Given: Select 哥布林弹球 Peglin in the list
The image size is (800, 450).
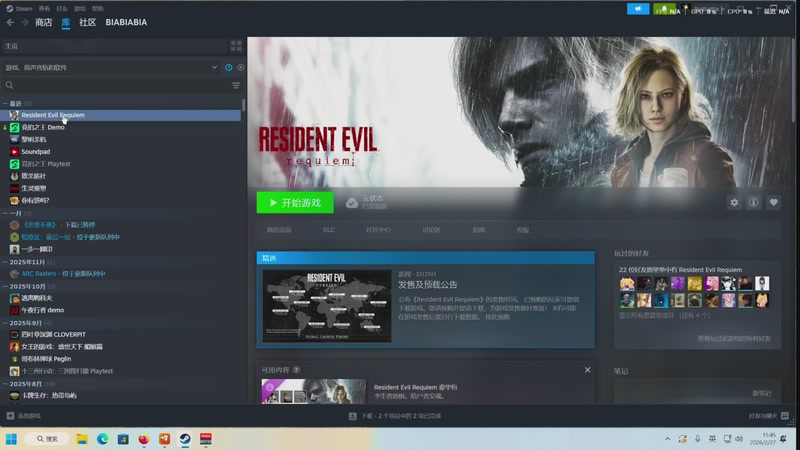Looking at the screenshot, I should point(46,359).
